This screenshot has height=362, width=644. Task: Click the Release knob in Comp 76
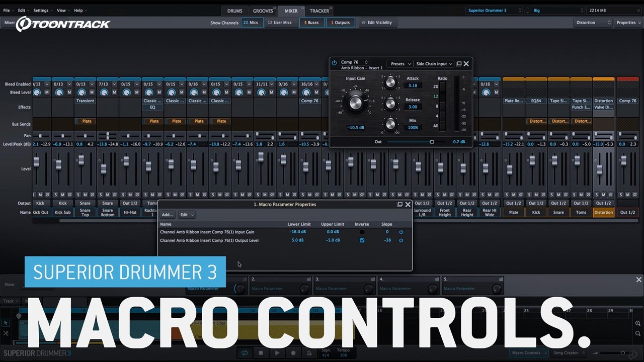(x=390, y=104)
